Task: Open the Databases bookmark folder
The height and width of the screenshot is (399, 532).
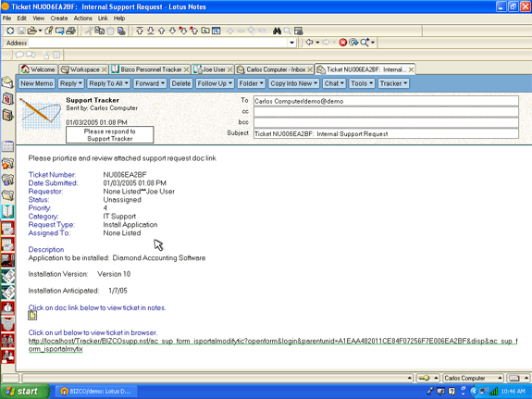Action: [7, 180]
